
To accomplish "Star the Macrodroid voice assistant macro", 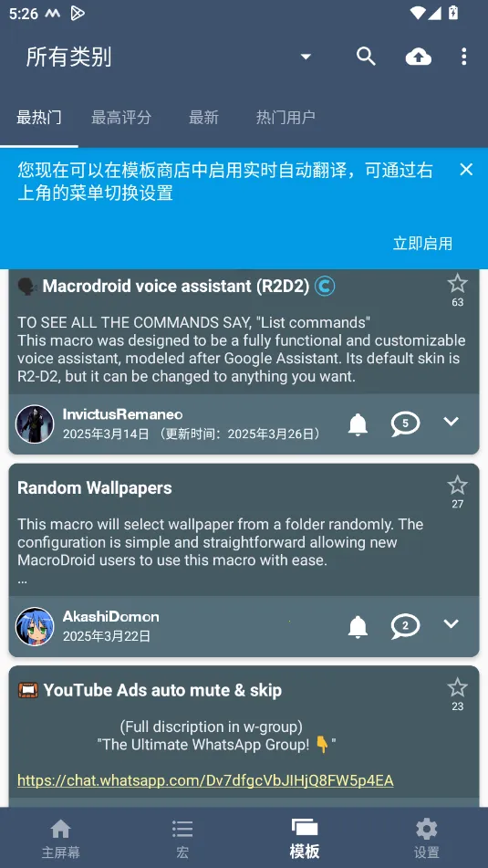I will pyautogui.click(x=457, y=284).
